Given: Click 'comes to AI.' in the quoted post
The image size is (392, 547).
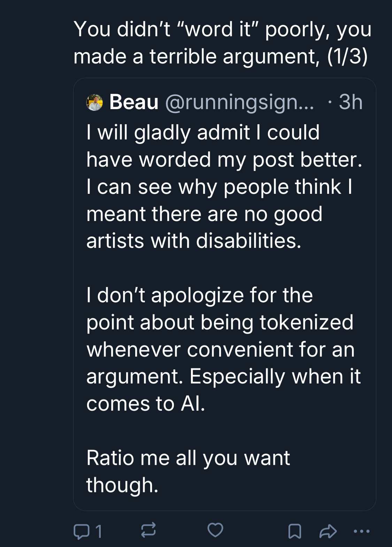Looking at the screenshot, I should (146, 404).
